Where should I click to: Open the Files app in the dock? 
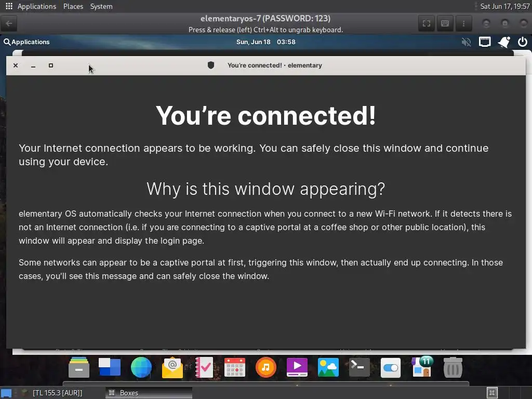(x=79, y=367)
